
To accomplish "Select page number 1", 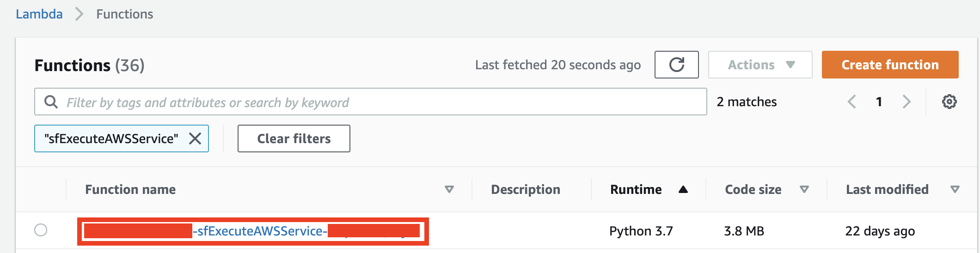I will click(x=879, y=102).
